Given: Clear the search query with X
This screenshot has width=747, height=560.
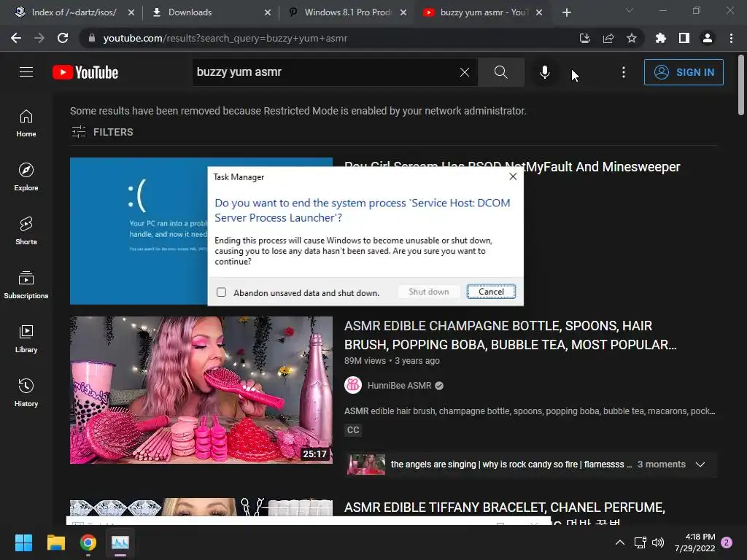Looking at the screenshot, I should pos(465,72).
